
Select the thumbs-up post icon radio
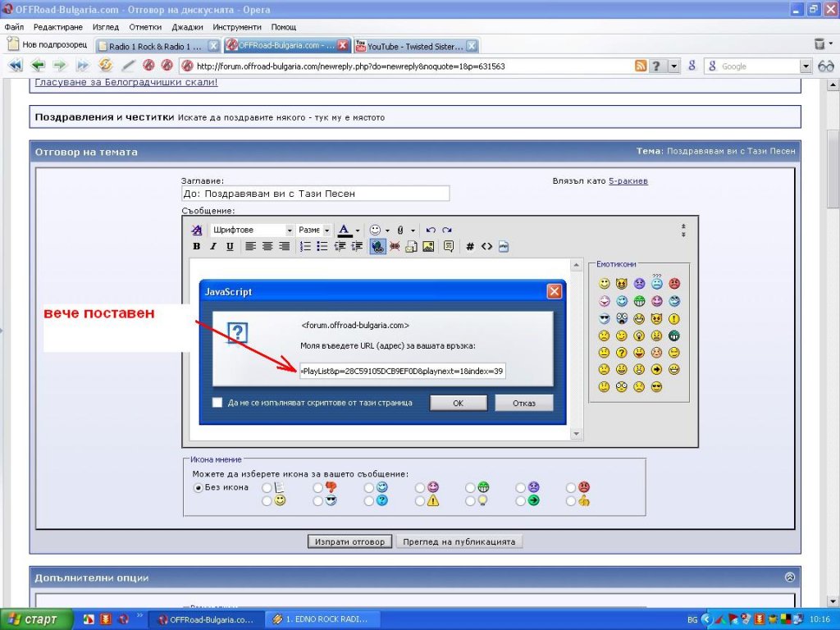pyautogui.click(x=571, y=501)
